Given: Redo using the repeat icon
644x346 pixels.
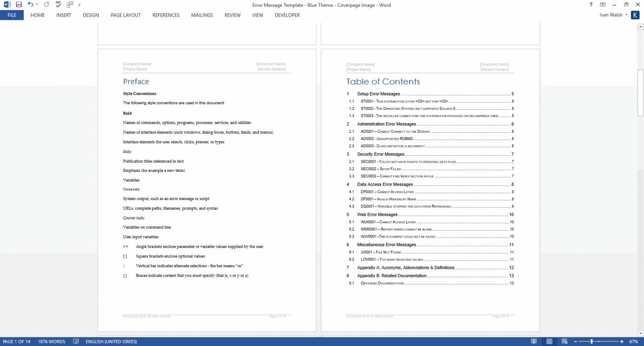Looking at the screenshot, I should pos(46,5).
